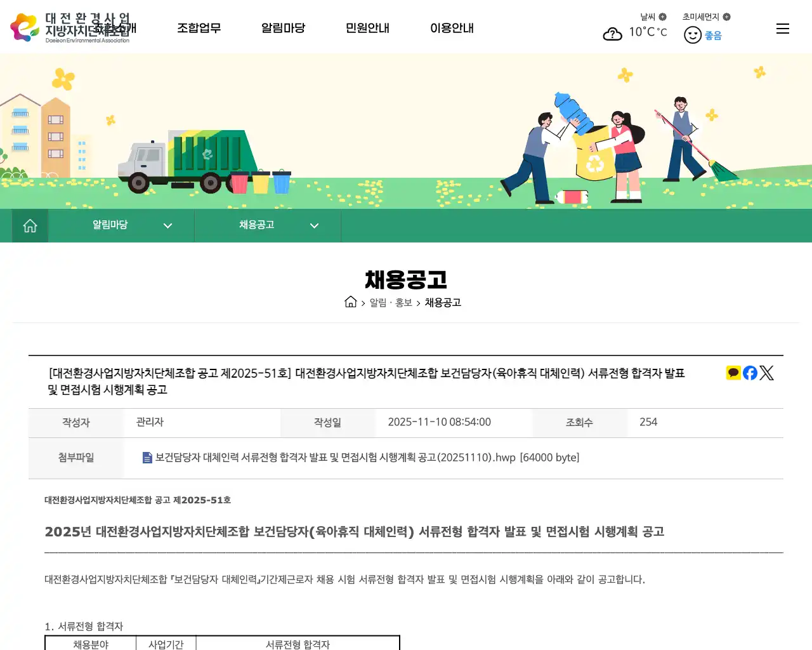
Task: Click the fine dust smiley face icon
Action: 693,34
